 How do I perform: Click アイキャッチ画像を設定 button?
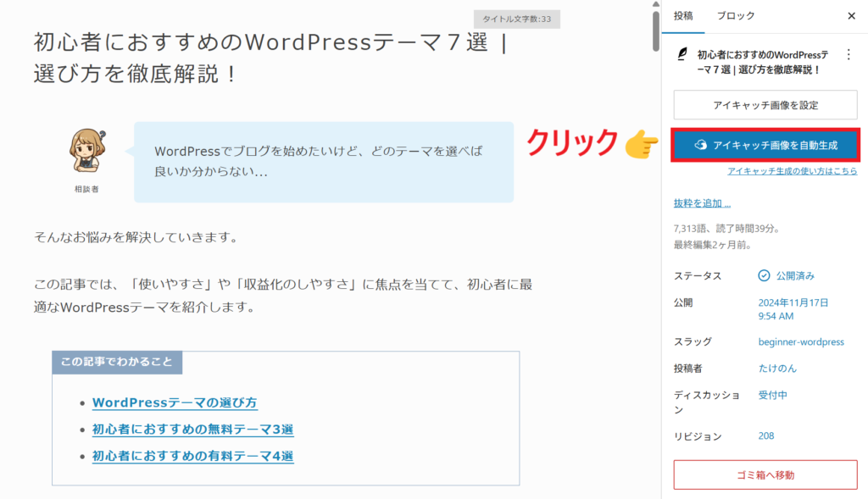click(x=765, y=105)
